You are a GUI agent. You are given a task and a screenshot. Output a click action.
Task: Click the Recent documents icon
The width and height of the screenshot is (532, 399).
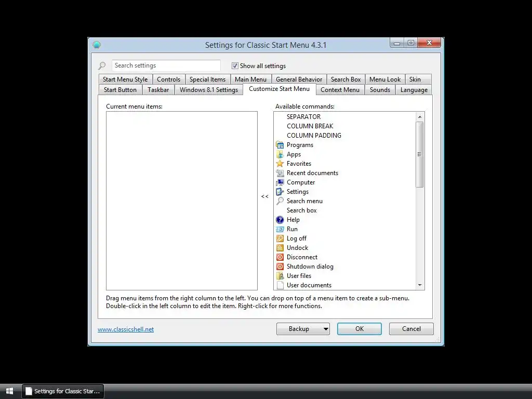280,173
